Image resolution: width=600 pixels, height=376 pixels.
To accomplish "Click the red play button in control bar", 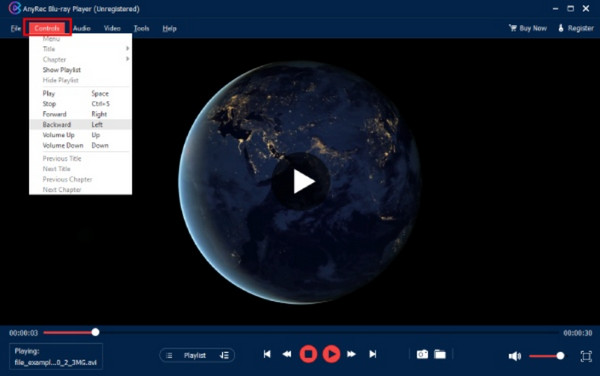I will click(x=331, y=354).
